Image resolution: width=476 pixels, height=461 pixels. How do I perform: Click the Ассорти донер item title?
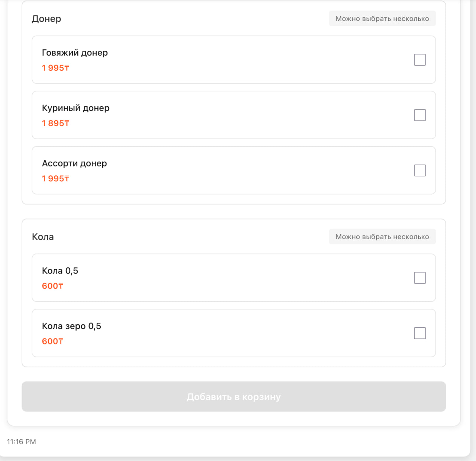[x=74, y=163]
